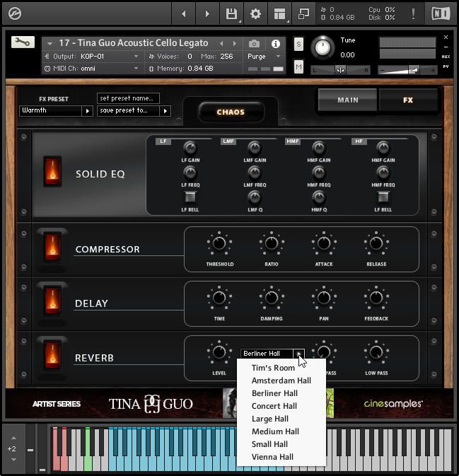The image size is (459, 476).
Task: Select previous instrument arrow beside title
Action: click(221, 44)
